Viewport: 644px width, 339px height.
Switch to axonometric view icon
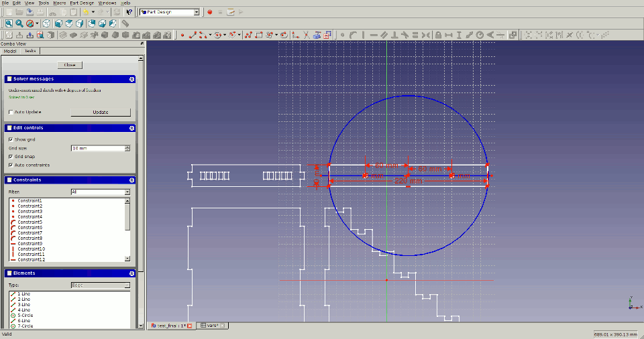pyautogui.click(x=46, y=24)
